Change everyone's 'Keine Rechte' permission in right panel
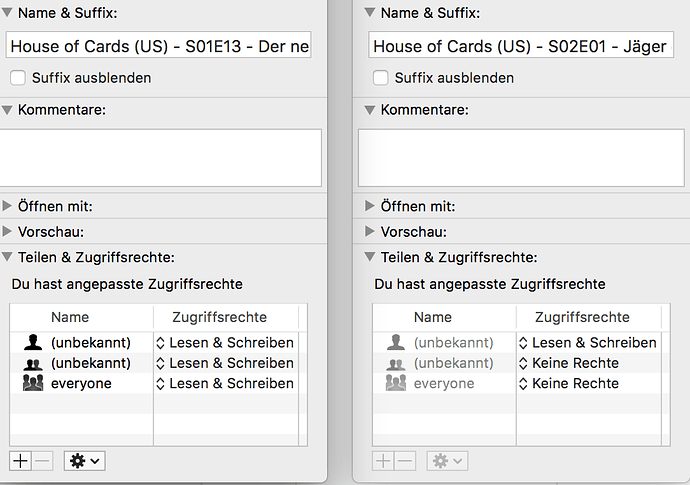690x485 pixels. tap(569, 384)
